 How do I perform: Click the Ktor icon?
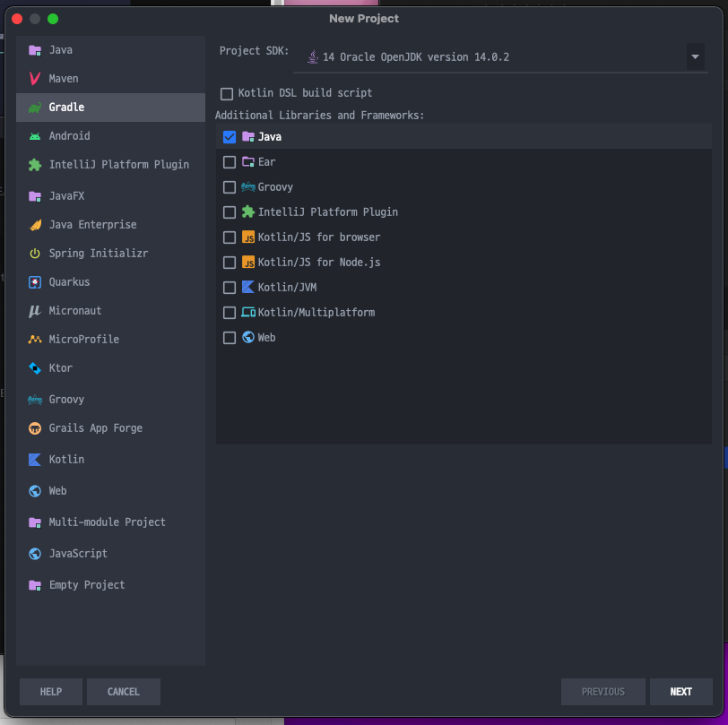coord(35,368)
